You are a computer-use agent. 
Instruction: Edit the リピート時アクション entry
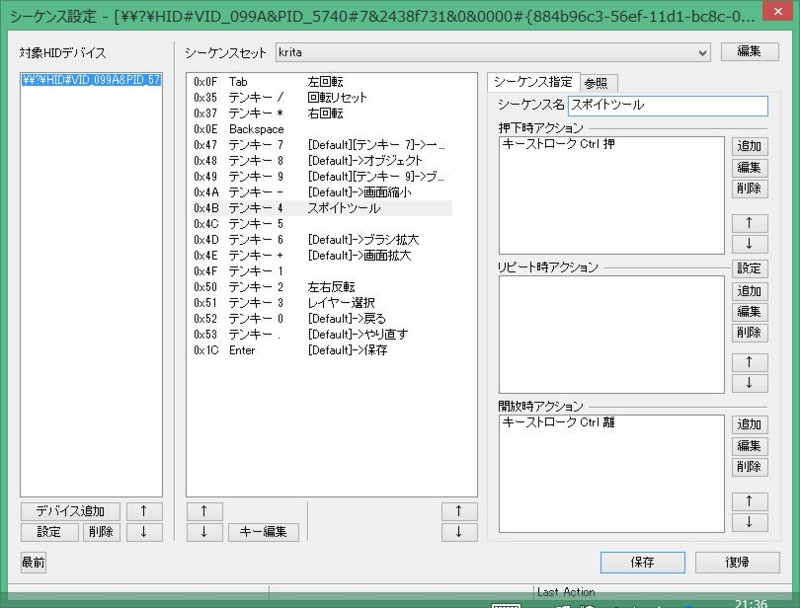[x=749, y=312]
